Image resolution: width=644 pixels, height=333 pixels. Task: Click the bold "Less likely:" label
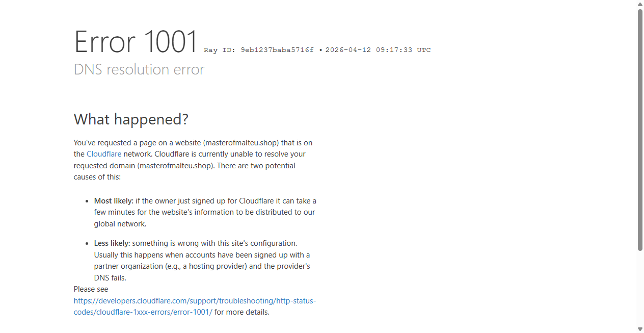pyautogui.click(x=112, y=243)
